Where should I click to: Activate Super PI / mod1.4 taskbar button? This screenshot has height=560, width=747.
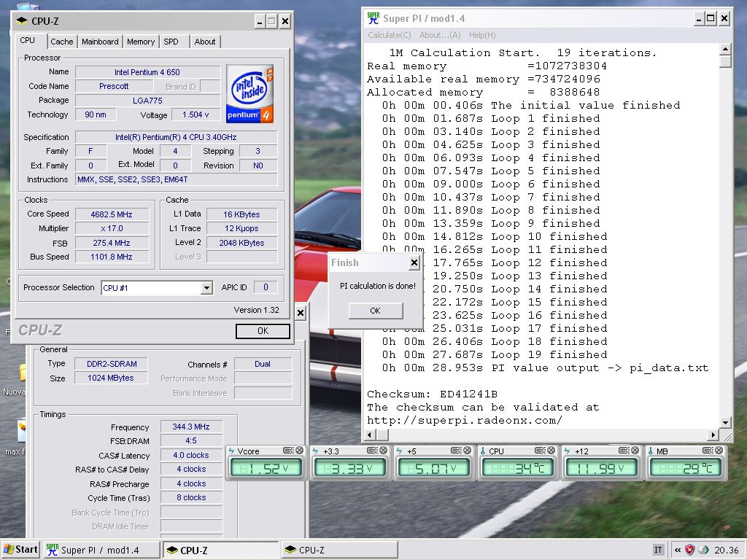click(101, 550)
